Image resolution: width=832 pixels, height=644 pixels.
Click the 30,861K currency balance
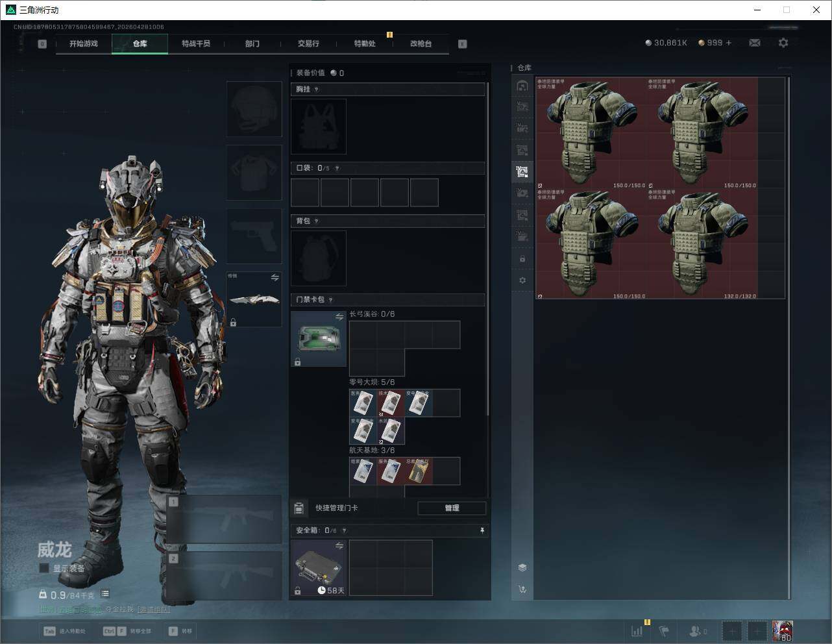pos(666,43)
